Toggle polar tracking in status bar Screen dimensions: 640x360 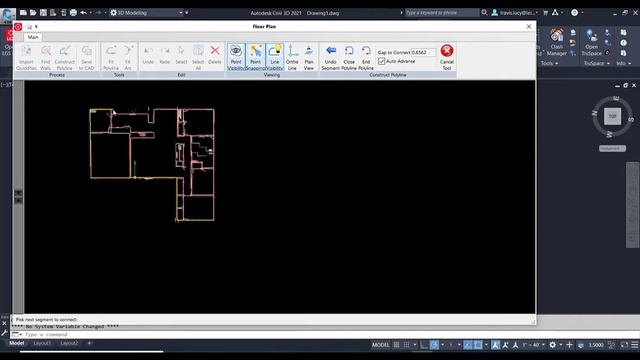(x=434, y=345)
